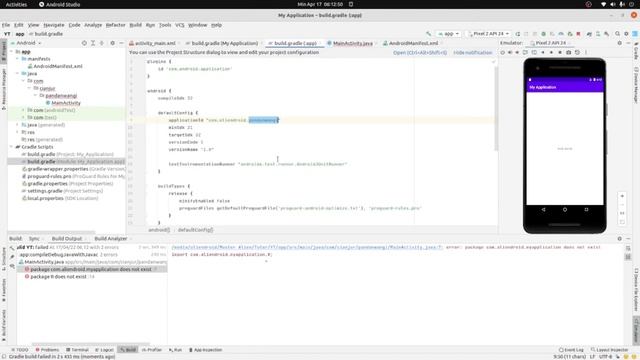Screen dimensions: 640x360
Task: Open emulator toolbar more options dots
Action: 586,52
